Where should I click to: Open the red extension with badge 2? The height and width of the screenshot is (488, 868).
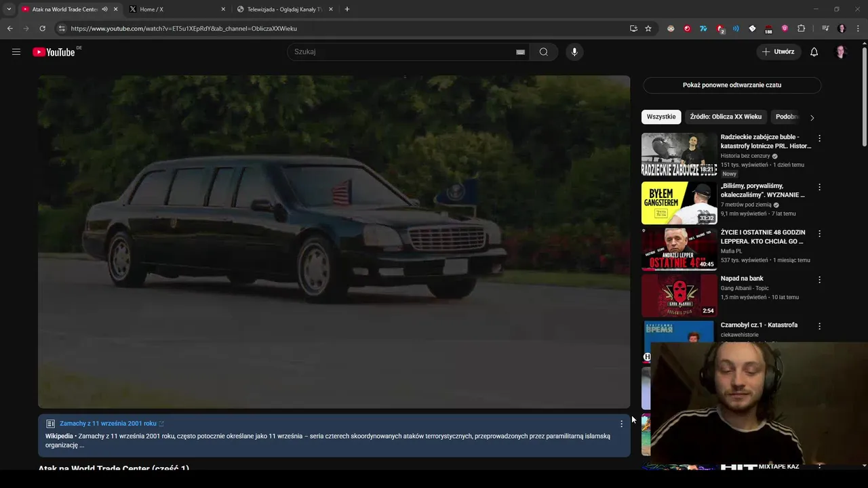pyautogui.click(x=720, y=29)
